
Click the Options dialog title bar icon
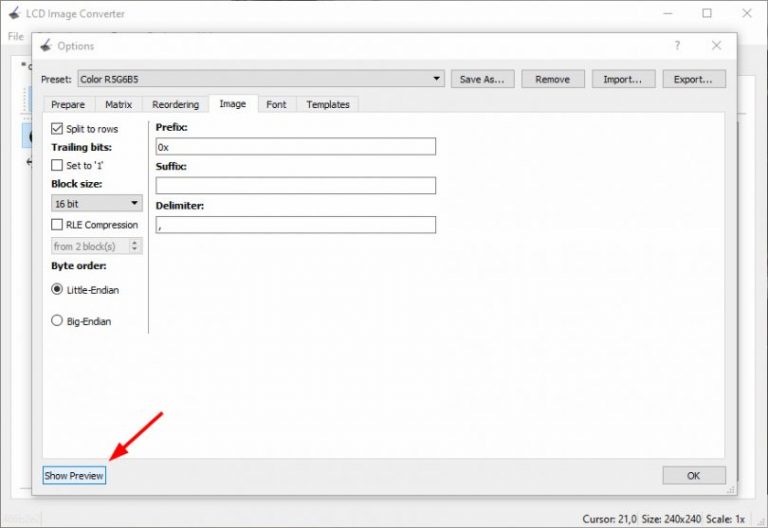click(x=46, y=46)
